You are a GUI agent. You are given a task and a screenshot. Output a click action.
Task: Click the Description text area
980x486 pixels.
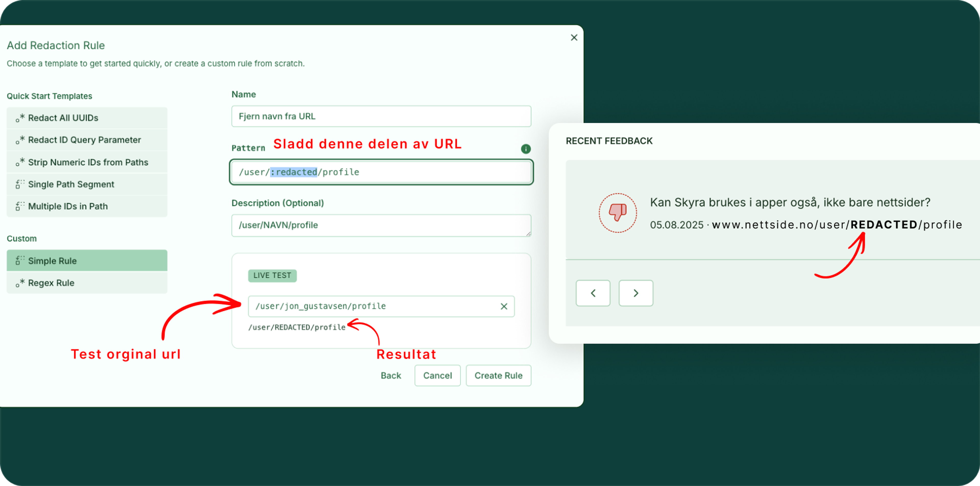[381, 225]
